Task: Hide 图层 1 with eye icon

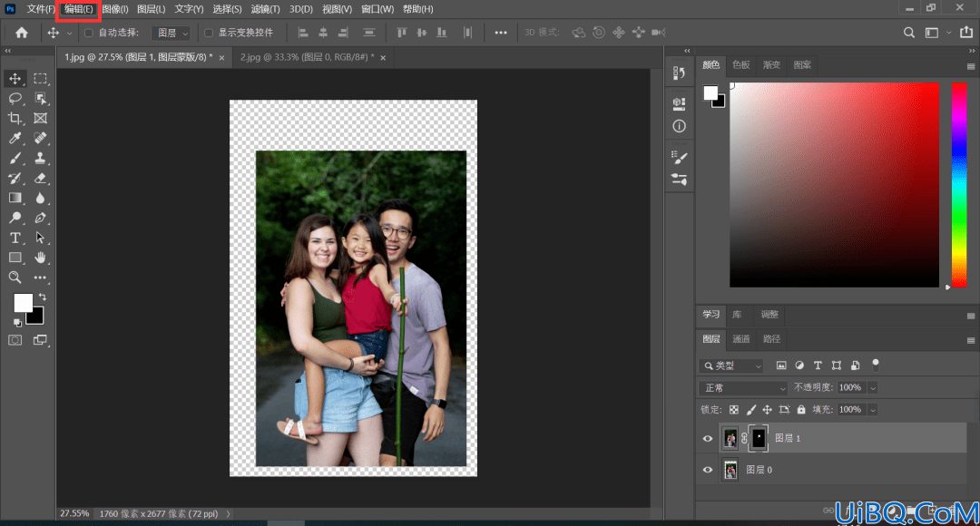Action: click(x=708, y=439)
